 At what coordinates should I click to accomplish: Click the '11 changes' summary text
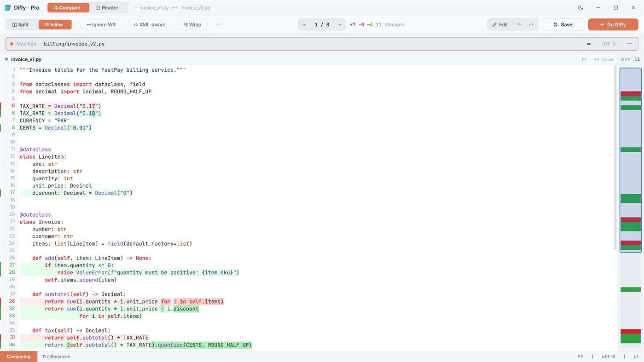[x=390, y=25]
